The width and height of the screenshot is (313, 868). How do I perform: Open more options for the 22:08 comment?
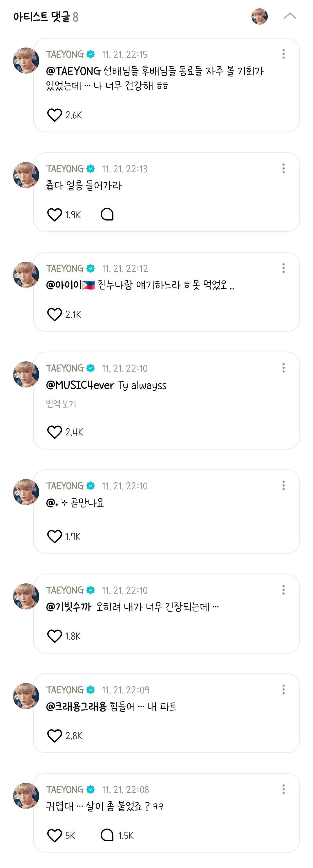(283, 789)
